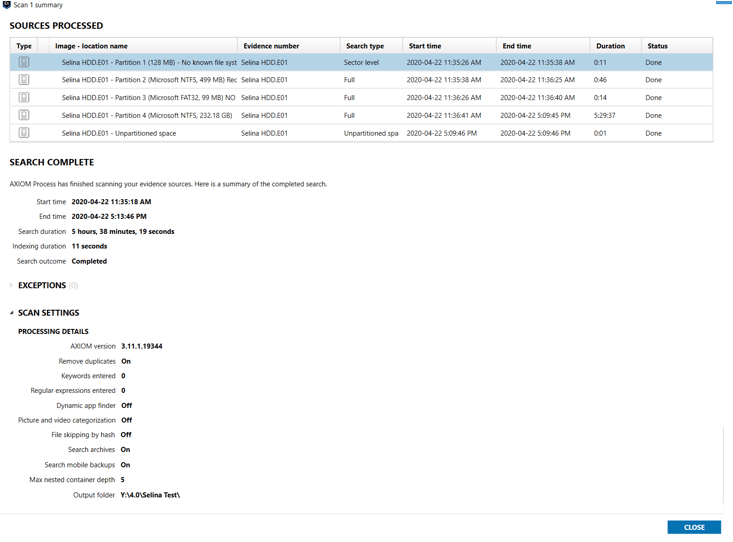Screen dimensions: 733x542
Task: Click the 5:29:37 duration cell
Action: coord(604,116)
